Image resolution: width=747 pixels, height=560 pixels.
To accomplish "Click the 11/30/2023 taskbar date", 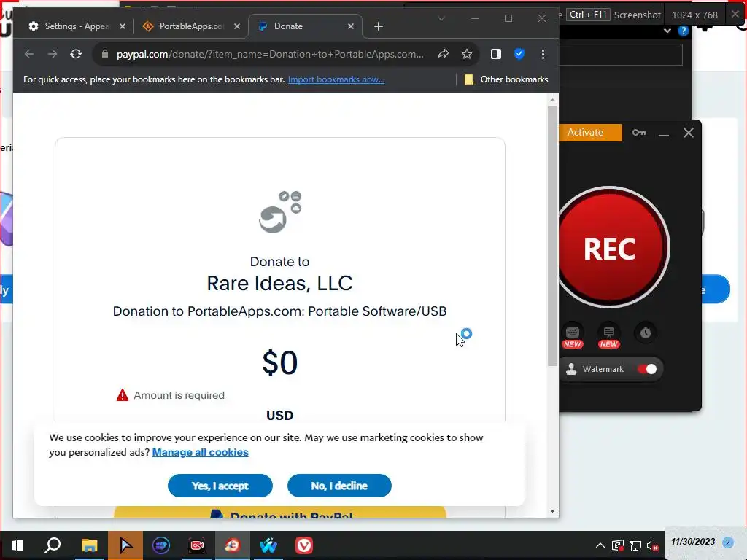I will click(x=693, y=542).
